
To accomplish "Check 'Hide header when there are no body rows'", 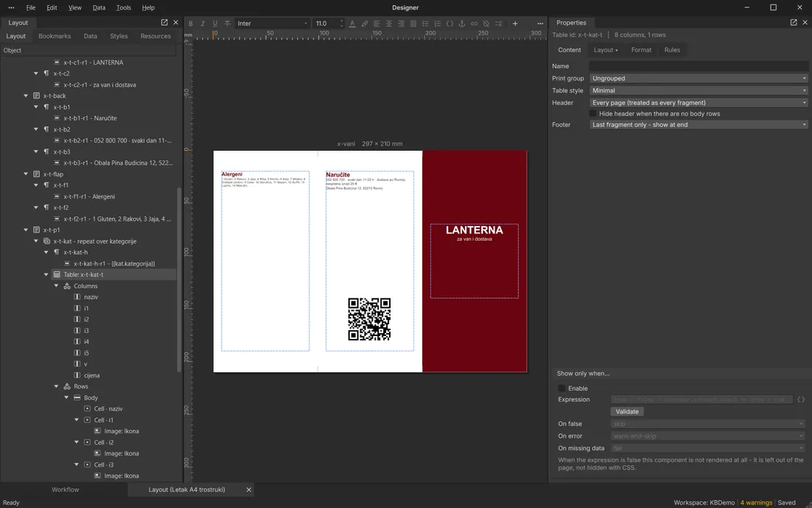I will [x=593, y=114].
